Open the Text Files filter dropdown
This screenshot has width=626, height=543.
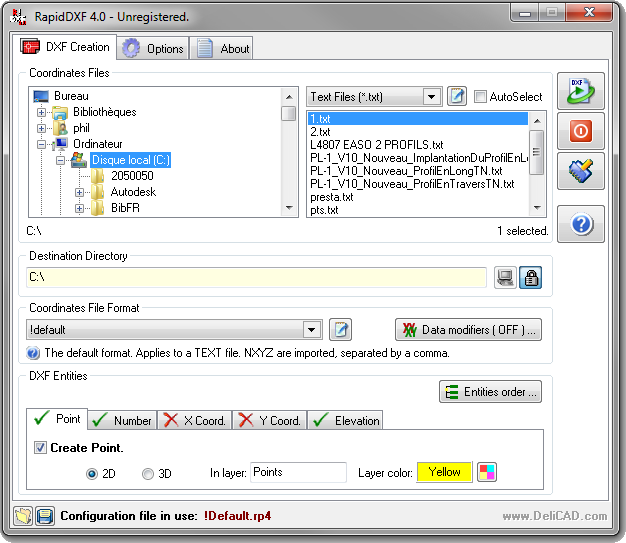coord(431,97)
